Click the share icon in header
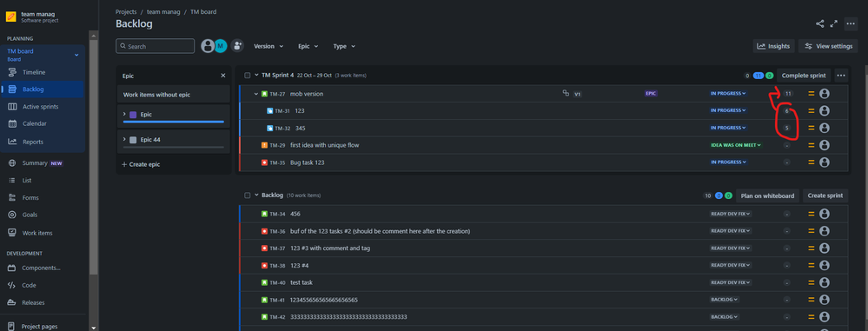This screenshot has height=331, width=868. click(819, 23)
